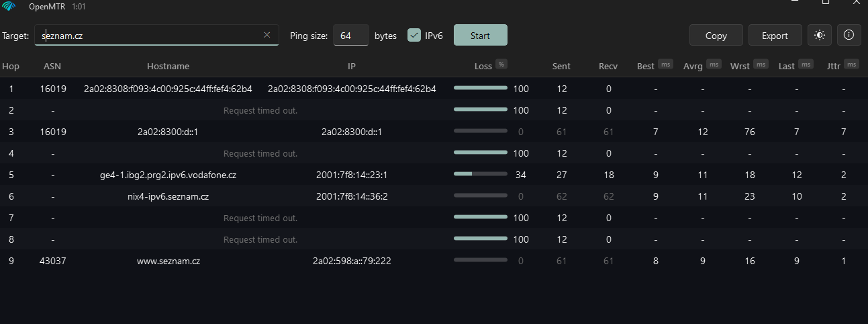868x324 pixels.
Task: Toggle the IPv6 checkbox
Action: point(414,35)
